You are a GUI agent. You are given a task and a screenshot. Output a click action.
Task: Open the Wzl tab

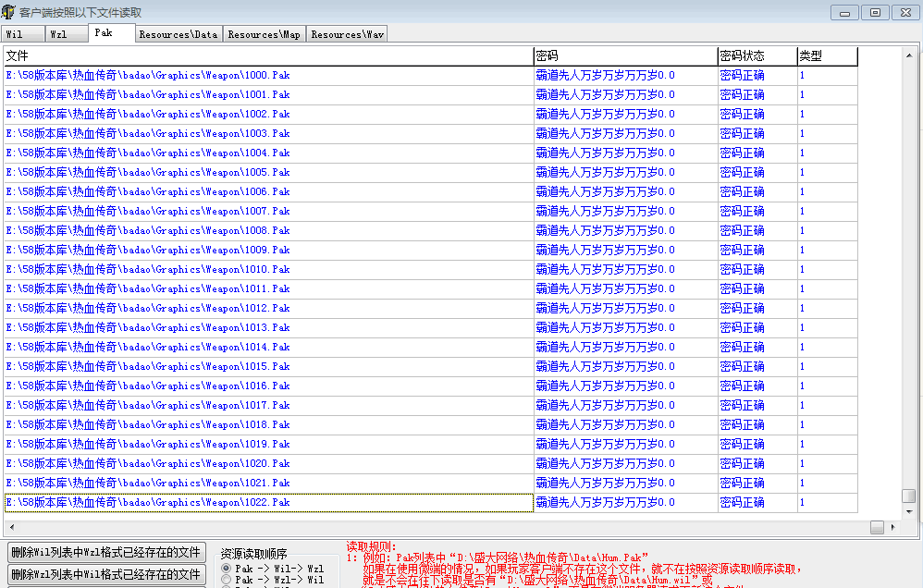click(x=65, y=34)
